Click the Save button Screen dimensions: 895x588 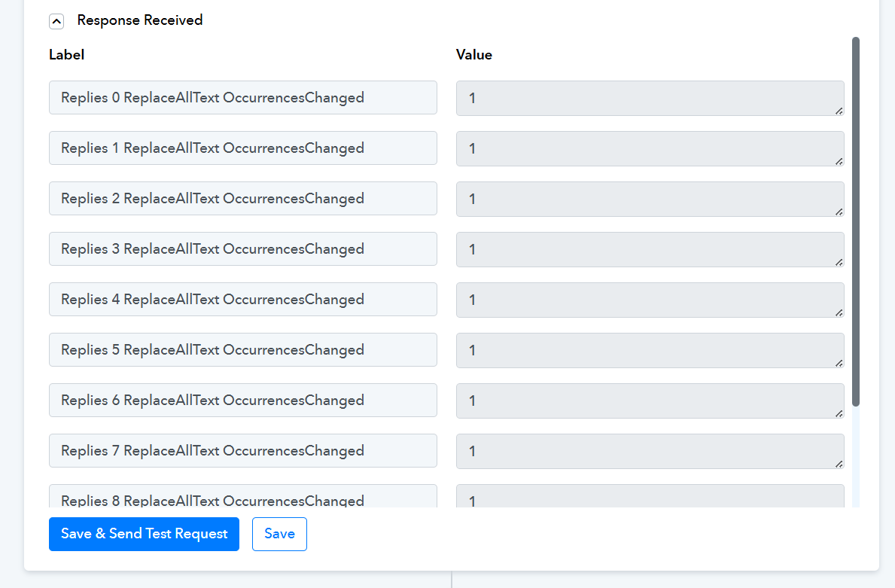pyautogui.click(x=280, y=534)
